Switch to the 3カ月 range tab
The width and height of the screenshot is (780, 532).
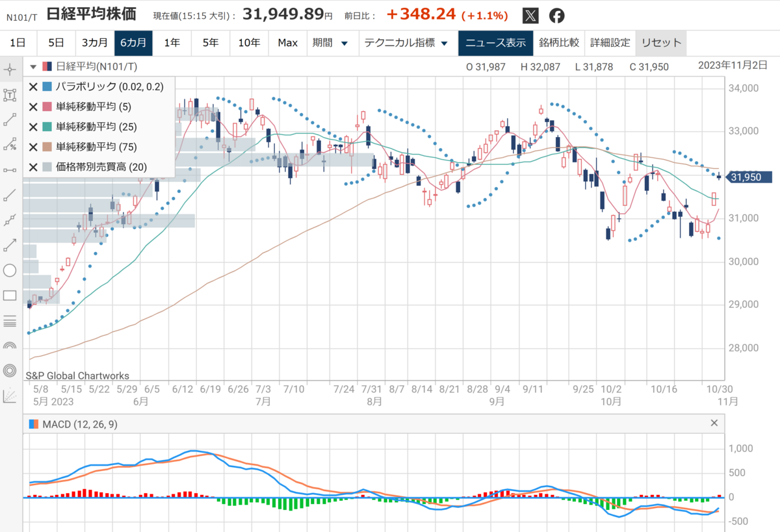[95, 43]
